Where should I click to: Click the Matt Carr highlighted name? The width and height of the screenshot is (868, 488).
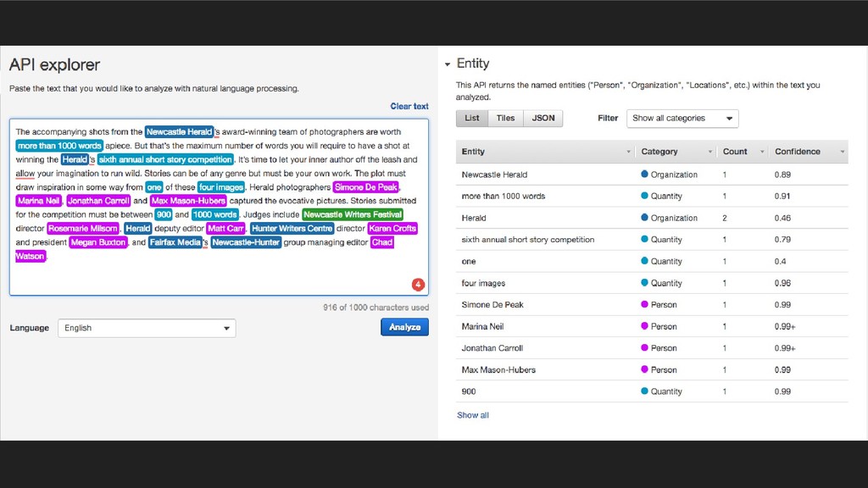(225, 229)
